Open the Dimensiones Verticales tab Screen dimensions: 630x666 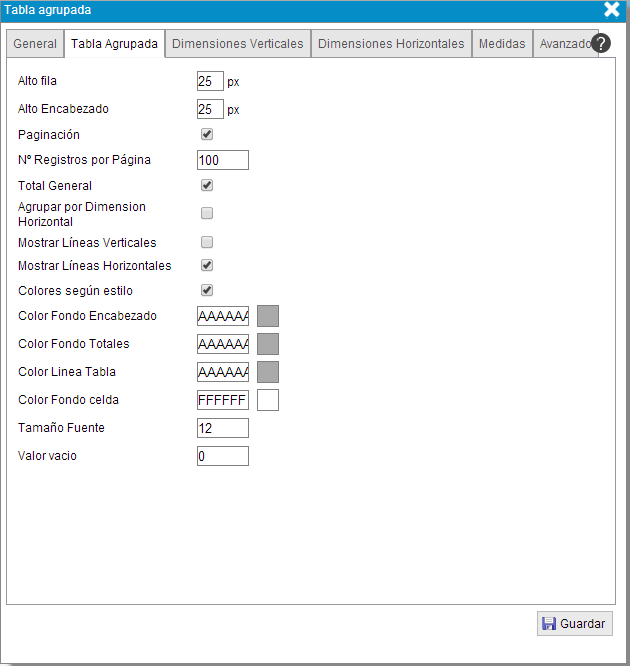[x=238, y=44]
